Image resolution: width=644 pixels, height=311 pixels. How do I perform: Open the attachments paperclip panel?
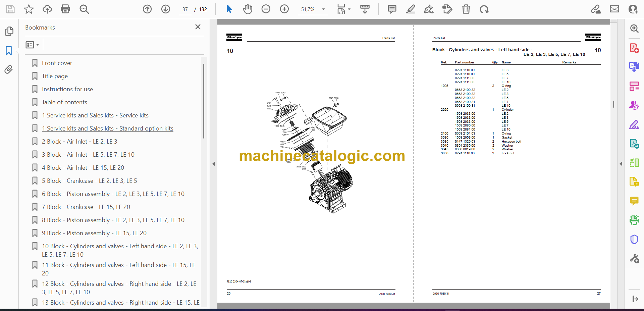9,69
